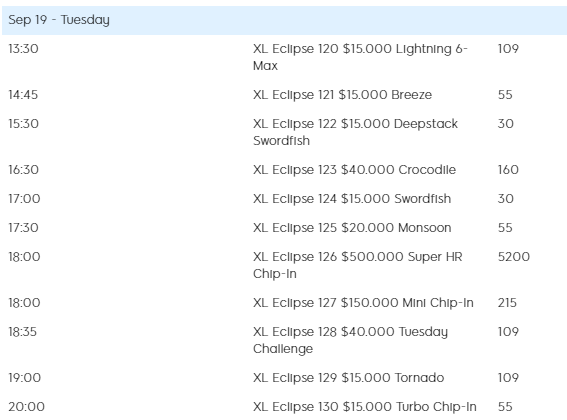Choose XL Eclipse 130 Turbo Chip-In
The width and height of the screenshot is (567, 420).
coord(365,407)
